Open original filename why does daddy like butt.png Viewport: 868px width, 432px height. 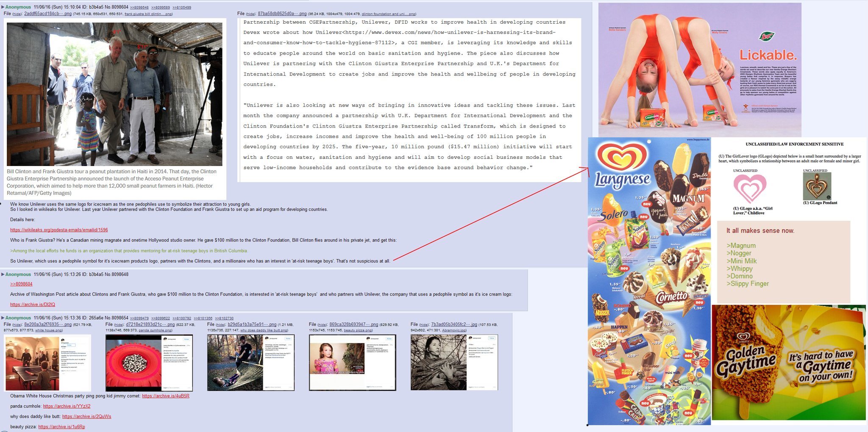coord(264,330)
